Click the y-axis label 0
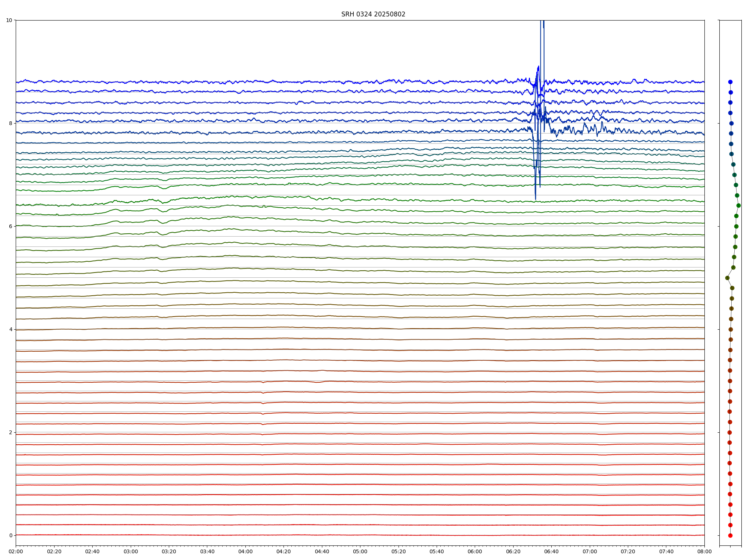The height and width of the screenshot is (560, 747). [x=10, y=535]
